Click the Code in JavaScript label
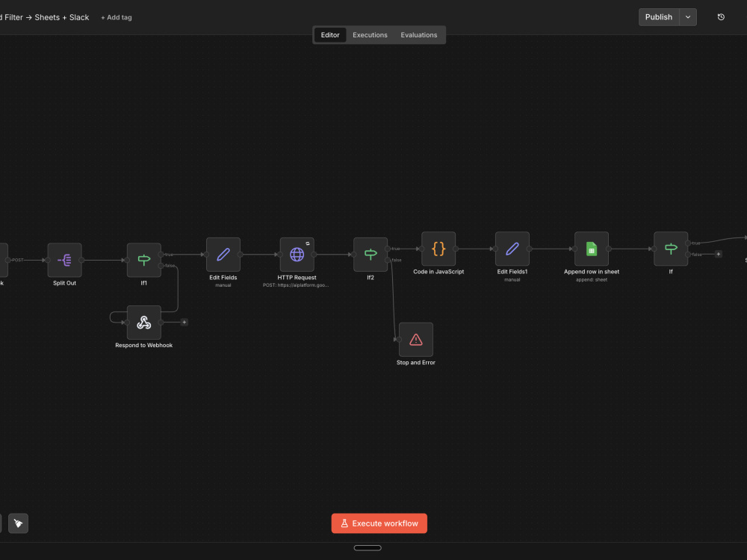Viewport: 747px width, 560px height. click(x=438, y=272)
